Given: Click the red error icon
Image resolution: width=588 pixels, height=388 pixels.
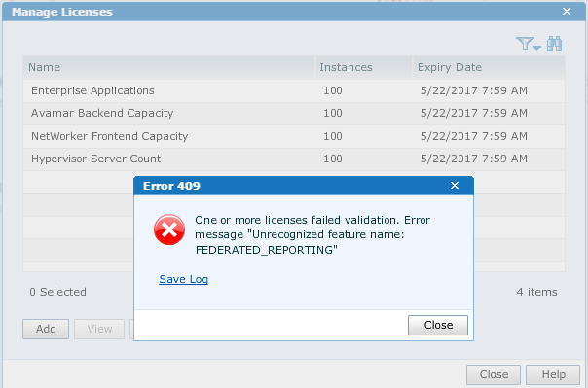Looking at the screenshot, I should click(169, 229).
